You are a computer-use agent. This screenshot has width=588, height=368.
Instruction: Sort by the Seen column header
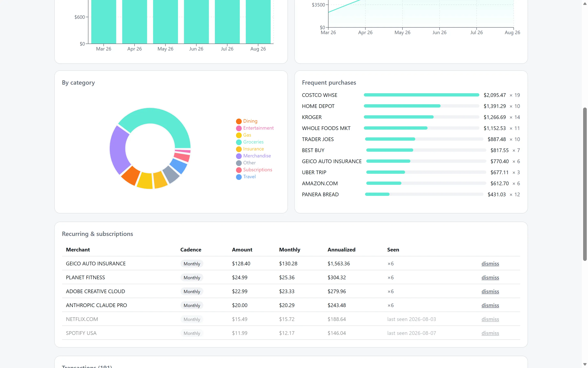[x=393, y=249]
